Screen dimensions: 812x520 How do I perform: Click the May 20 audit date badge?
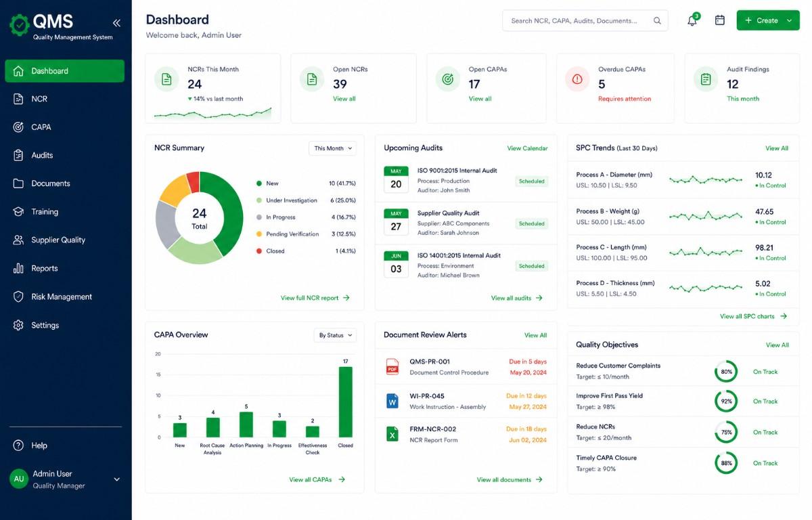point(396,179)
